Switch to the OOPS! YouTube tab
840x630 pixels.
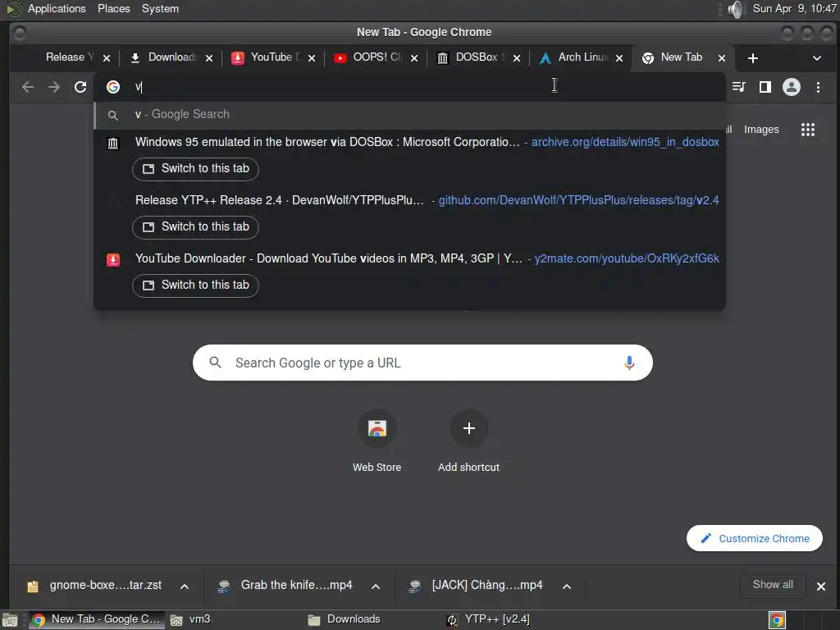coord(372,57)
